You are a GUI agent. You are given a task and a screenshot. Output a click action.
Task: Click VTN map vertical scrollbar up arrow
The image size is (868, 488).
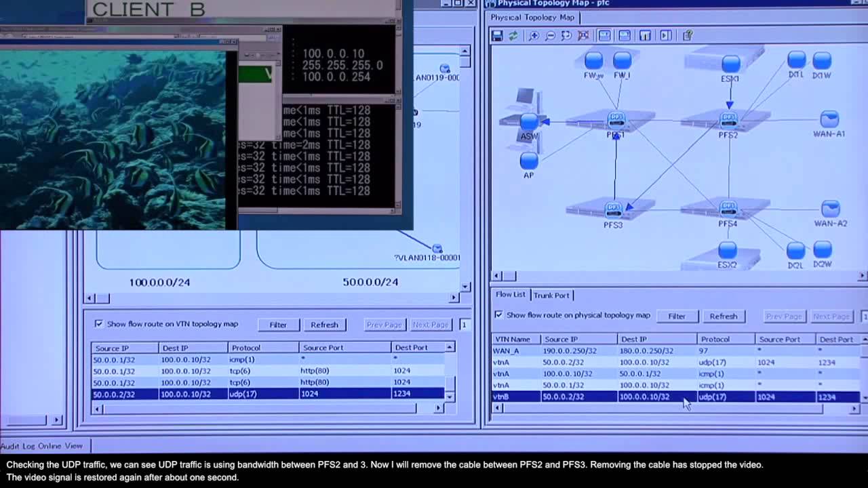[x=465, y=51]
